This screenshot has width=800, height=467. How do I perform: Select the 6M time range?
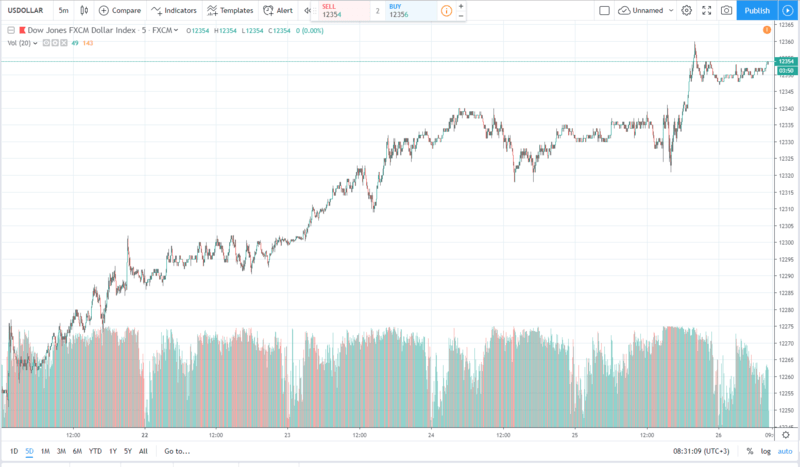[x=77, y=451]
